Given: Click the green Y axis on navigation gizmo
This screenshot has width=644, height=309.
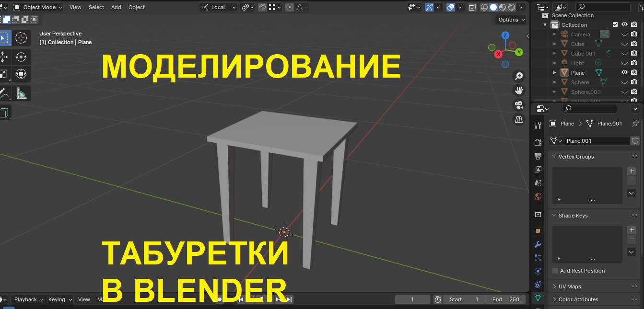Looking at the screenshot, I should [x=519, y=52].
